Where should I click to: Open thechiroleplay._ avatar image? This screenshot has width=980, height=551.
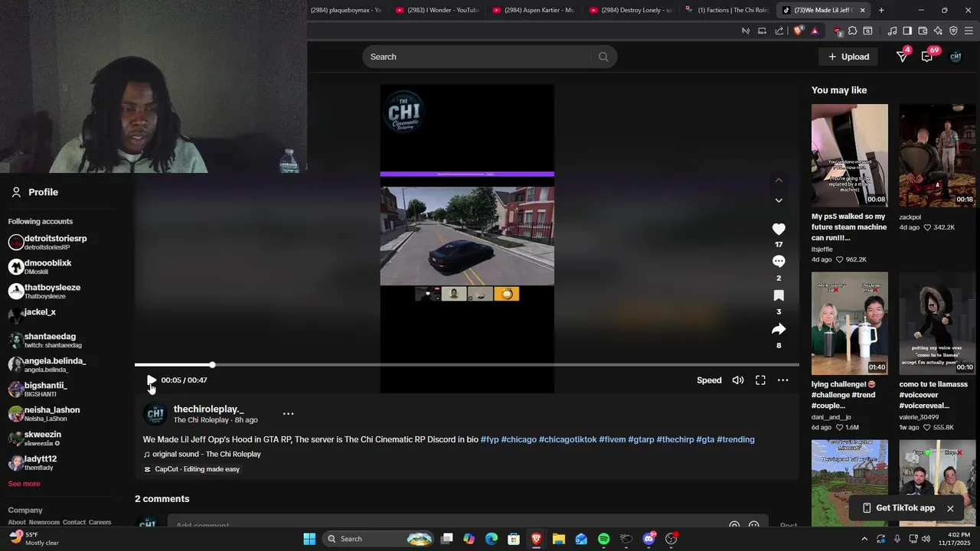(155, 414)
